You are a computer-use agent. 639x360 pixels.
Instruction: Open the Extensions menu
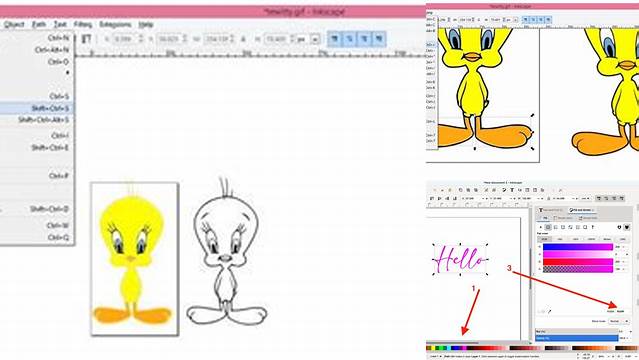click(115, 24)
